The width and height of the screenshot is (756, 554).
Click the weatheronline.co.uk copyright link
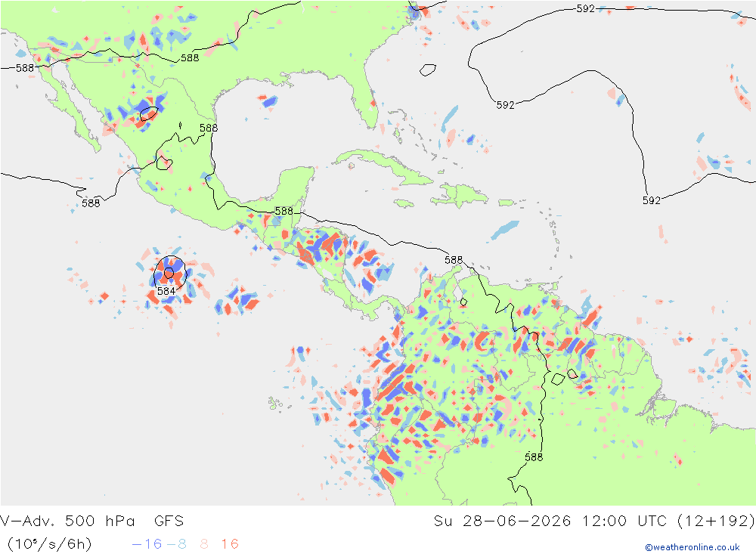(x=692, y=547)
